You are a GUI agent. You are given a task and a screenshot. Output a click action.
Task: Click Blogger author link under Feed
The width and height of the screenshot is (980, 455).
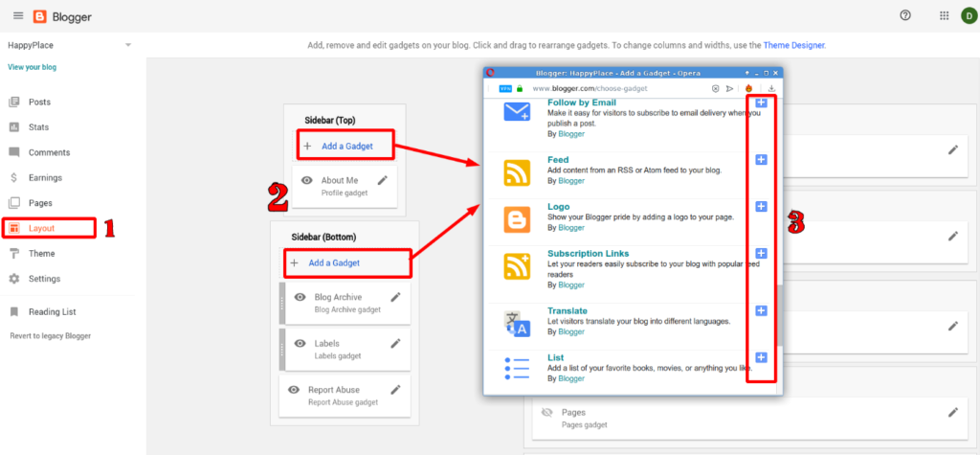point(571,181)
